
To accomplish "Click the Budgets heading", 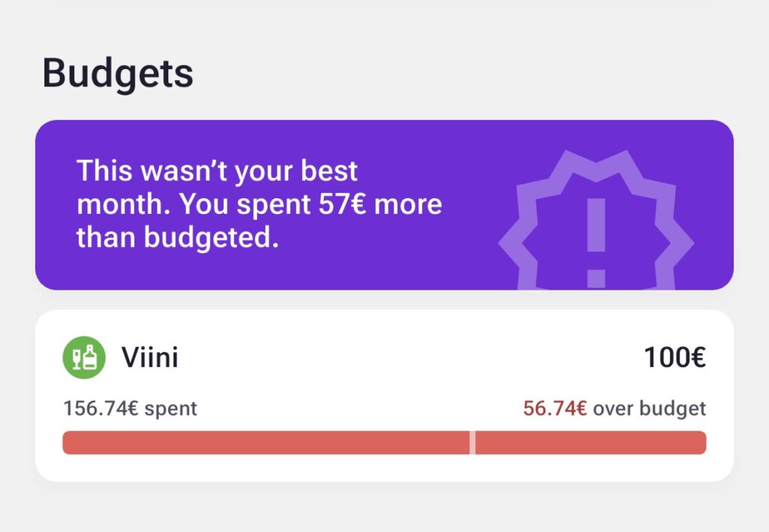I will (118, 74).
